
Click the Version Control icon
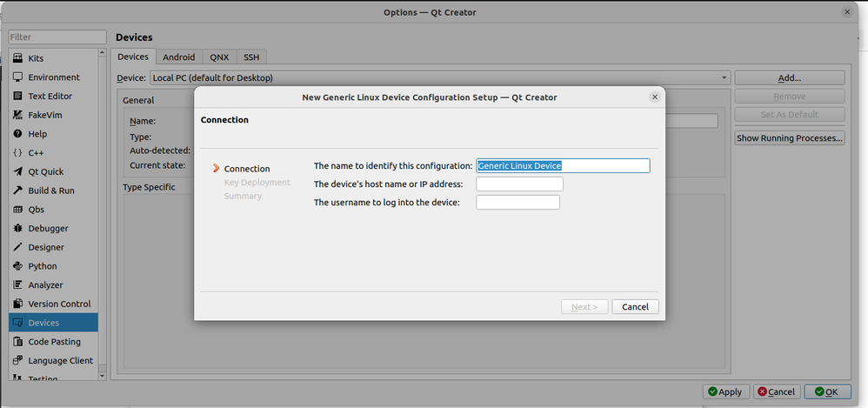(17, 304)
